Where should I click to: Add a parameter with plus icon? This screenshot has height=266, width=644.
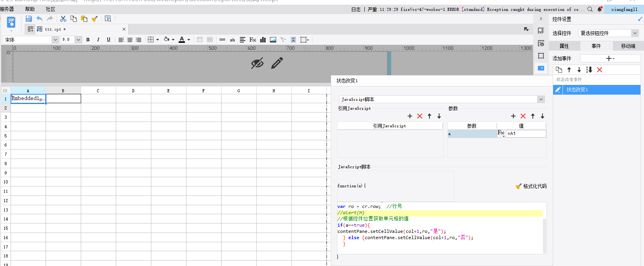pos(513,116)
